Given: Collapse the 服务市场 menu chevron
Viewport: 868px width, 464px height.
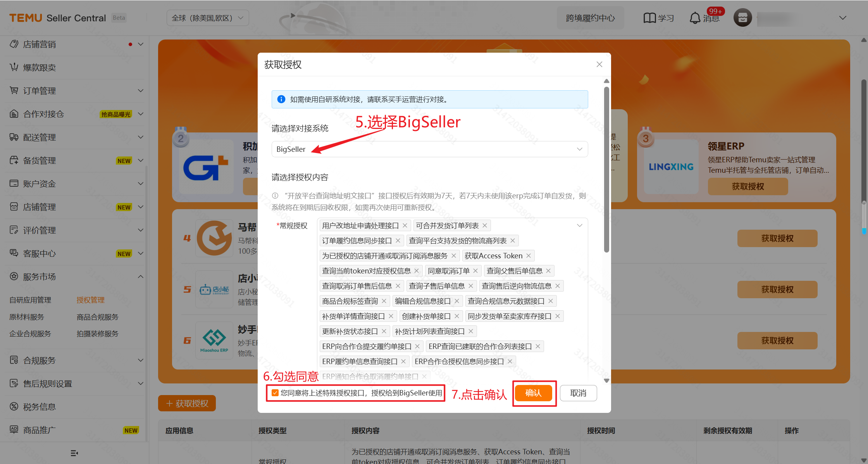Looking at the screenshot, I should (x=141, y=277).
